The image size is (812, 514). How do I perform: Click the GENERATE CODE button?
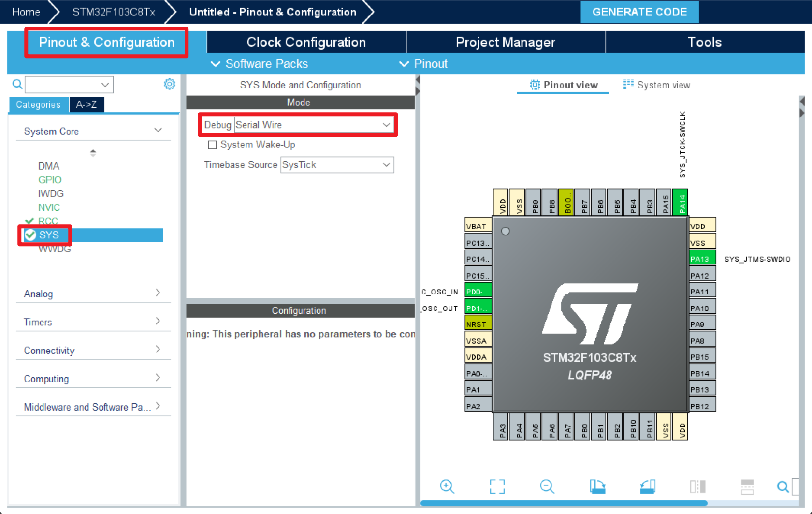639,12
